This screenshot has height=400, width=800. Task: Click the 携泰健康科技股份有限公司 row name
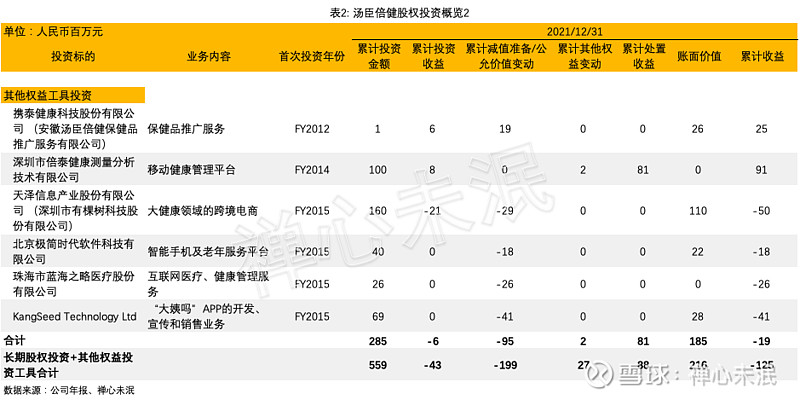pos(76,128)
